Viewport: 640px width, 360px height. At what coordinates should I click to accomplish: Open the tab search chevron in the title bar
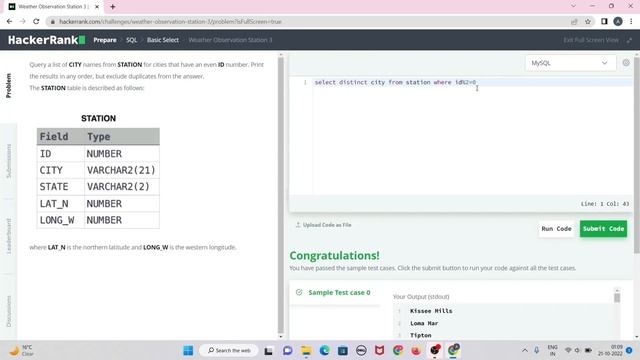573,6
